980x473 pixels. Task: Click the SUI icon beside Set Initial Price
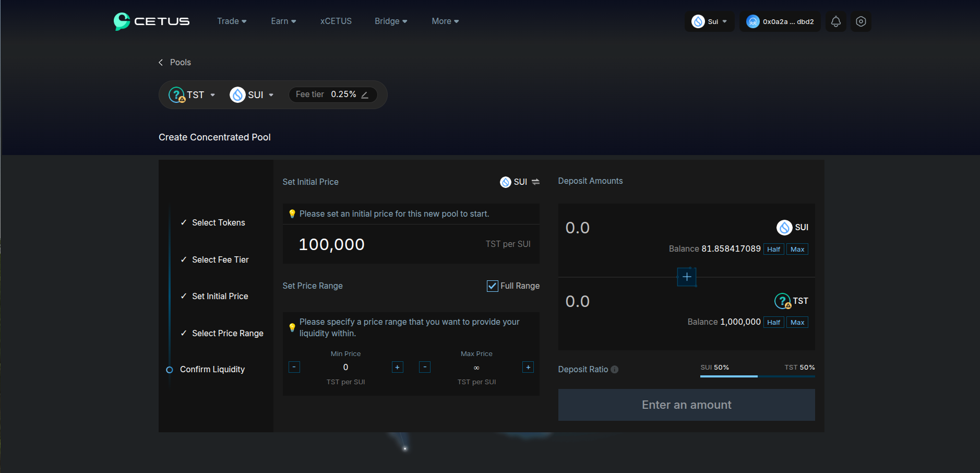(505, 182)
